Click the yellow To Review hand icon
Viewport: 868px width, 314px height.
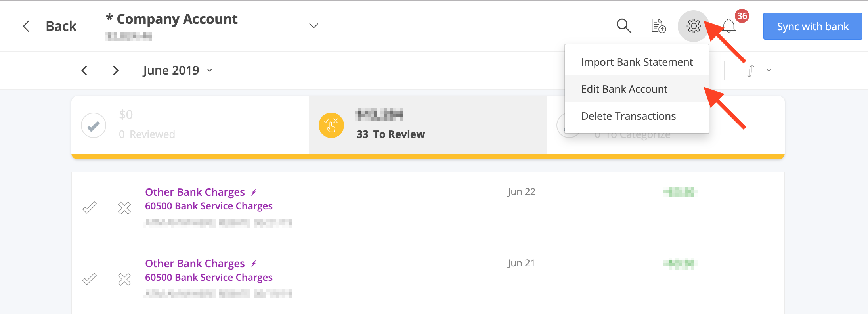point(331,125)
